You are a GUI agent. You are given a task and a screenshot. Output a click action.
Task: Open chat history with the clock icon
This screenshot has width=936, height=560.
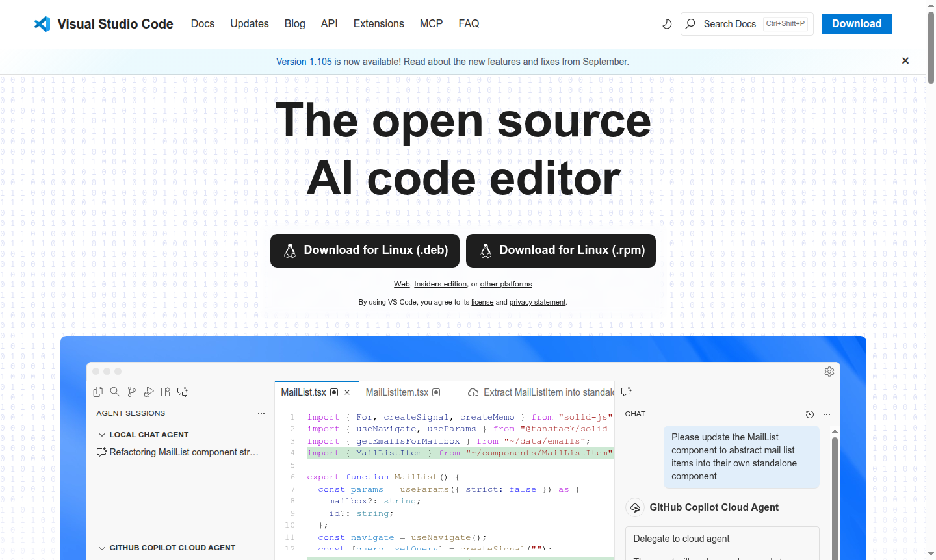(x=810, y=414)
